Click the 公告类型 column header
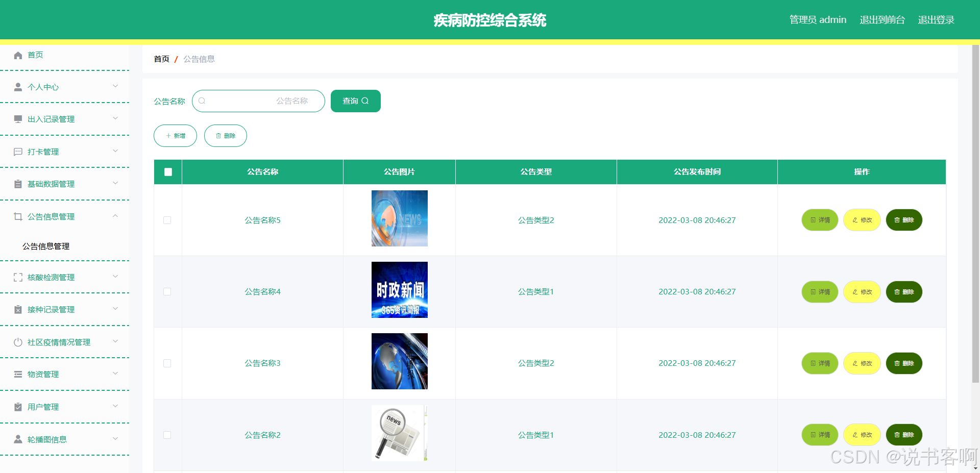 tap(536, 172)
